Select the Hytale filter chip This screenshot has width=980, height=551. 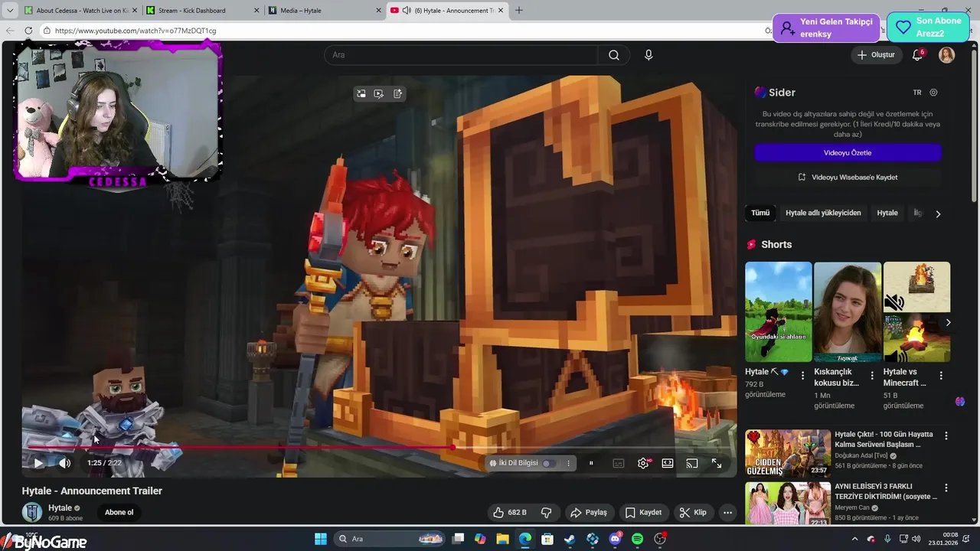pyautogui.click(x=887, y=213)
